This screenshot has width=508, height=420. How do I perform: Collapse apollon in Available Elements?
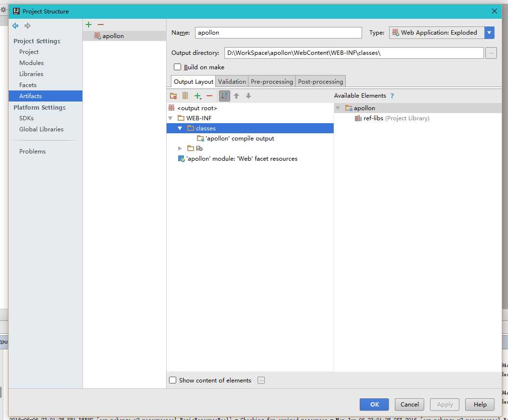point(338,108)
